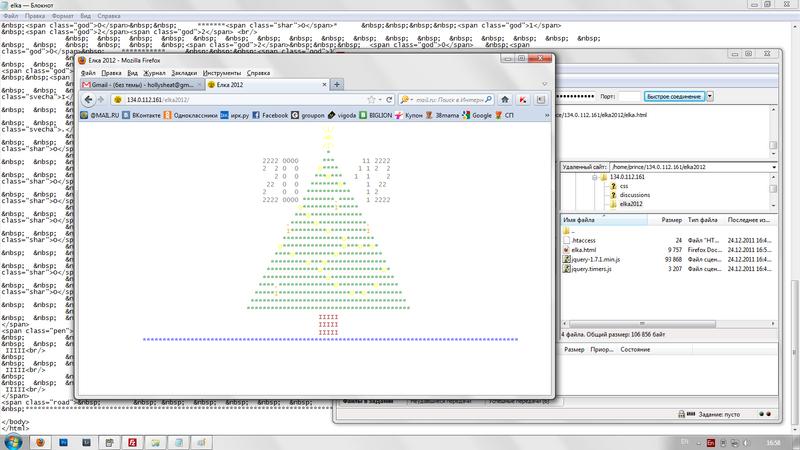Collapse the 134.0.112.161 tree node
Viewport: 800px width, 450px height.
(x=594, y=177)
